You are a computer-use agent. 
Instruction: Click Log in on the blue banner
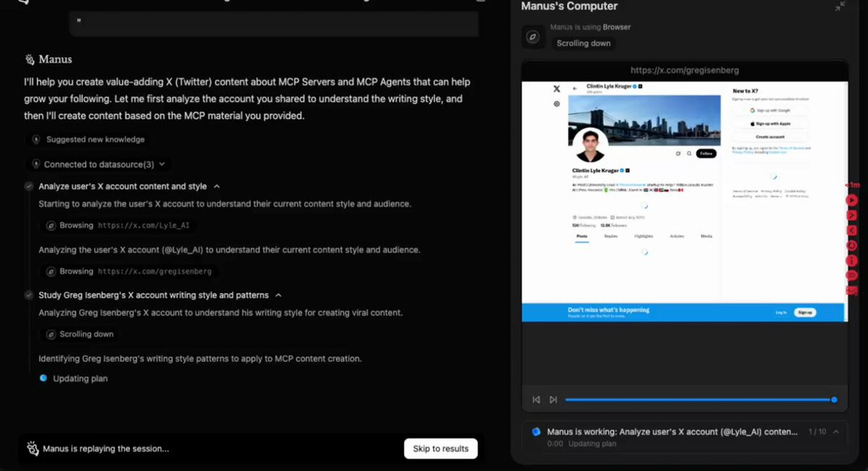click(781, 313)
